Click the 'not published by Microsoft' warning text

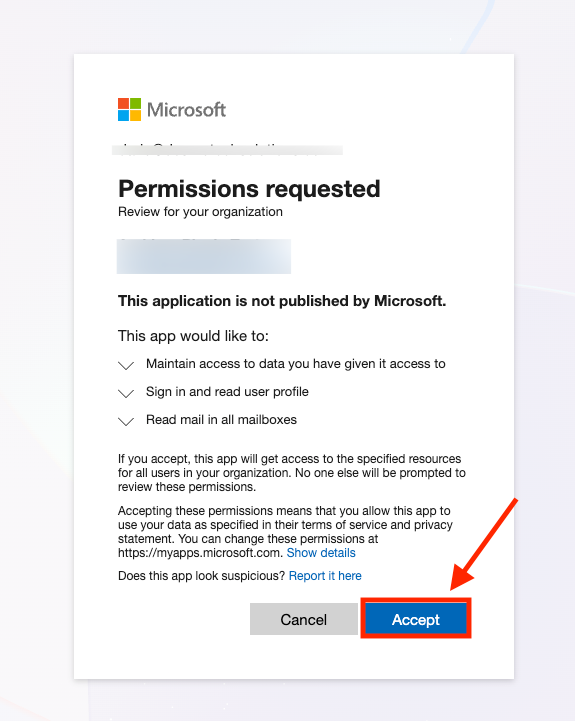pyautogui.click(x=282, y=301)
